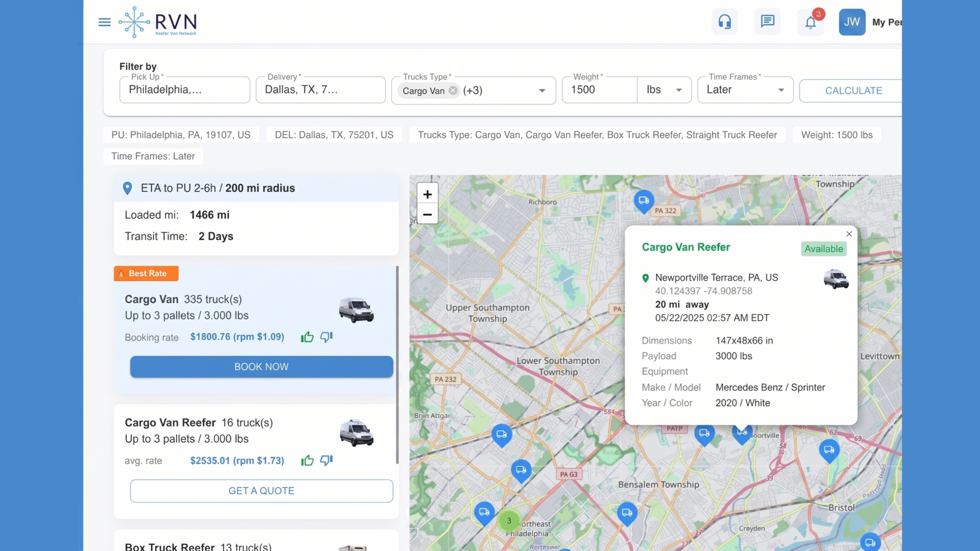Click the Cargo Van Reefer card image
Screen dimensions: 980x551
[x=356, y=433]
